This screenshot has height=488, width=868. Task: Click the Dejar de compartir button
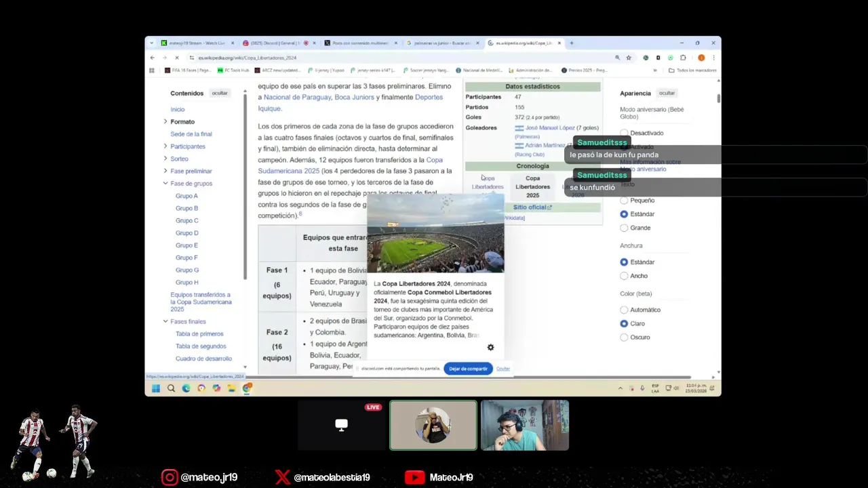point(468,369)
